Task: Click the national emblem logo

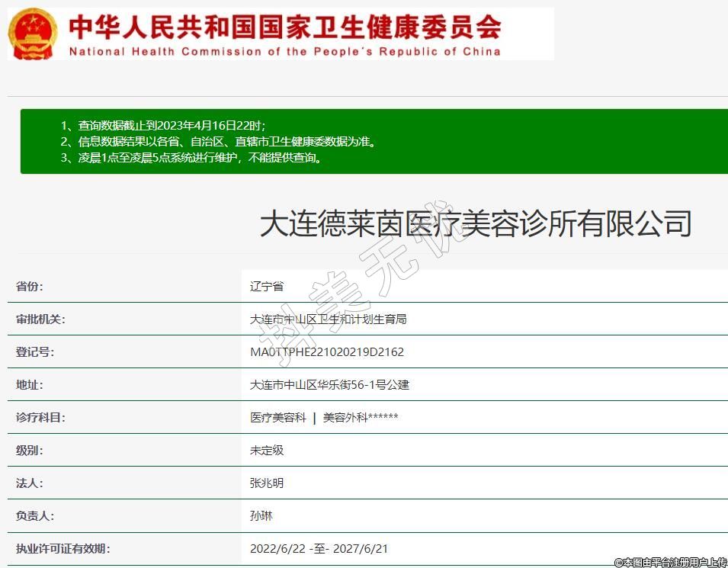Action: (x=33, y=34)
